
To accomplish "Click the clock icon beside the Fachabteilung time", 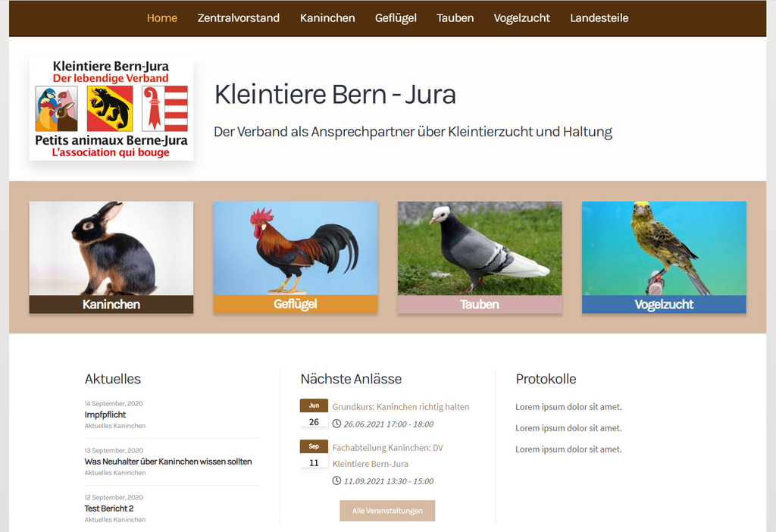I will click(336, 480).
